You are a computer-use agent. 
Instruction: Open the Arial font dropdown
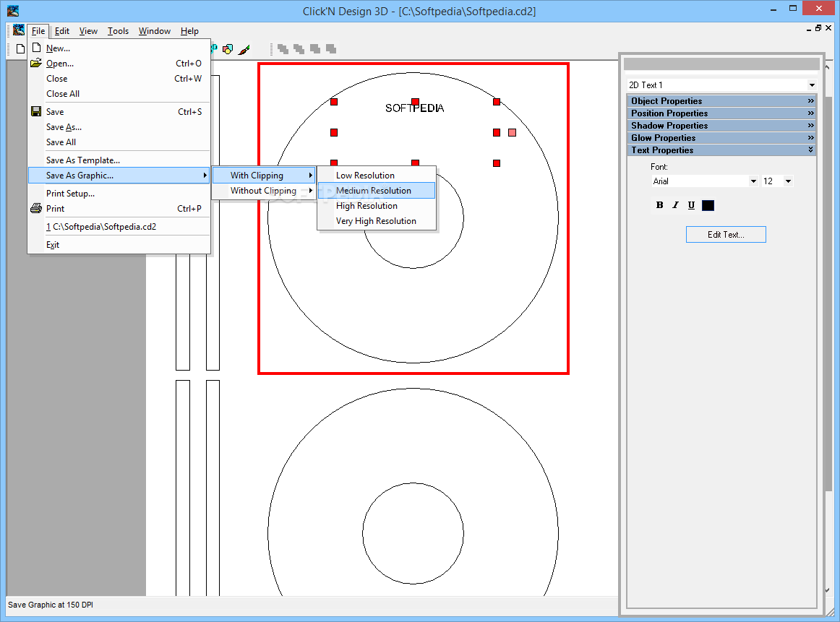point(753,181)
